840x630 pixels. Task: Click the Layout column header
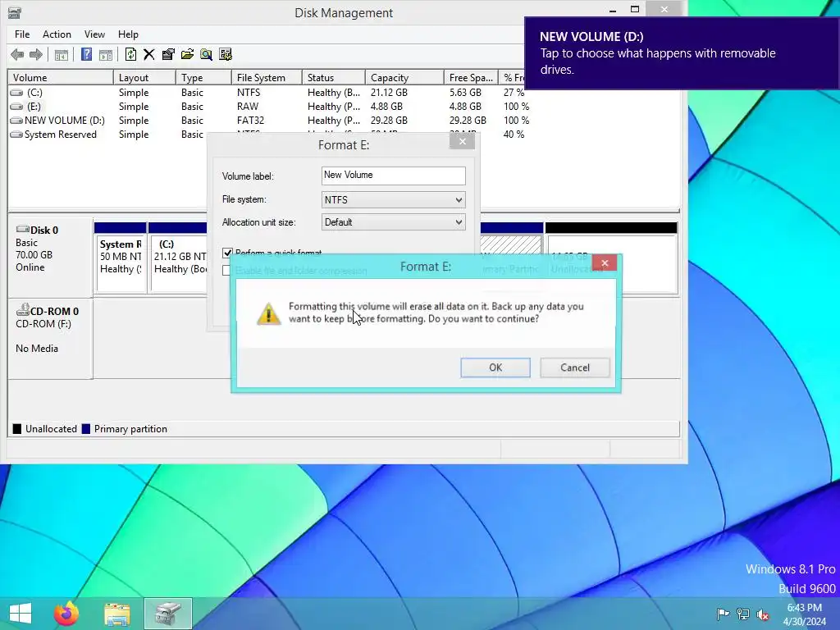144,78
